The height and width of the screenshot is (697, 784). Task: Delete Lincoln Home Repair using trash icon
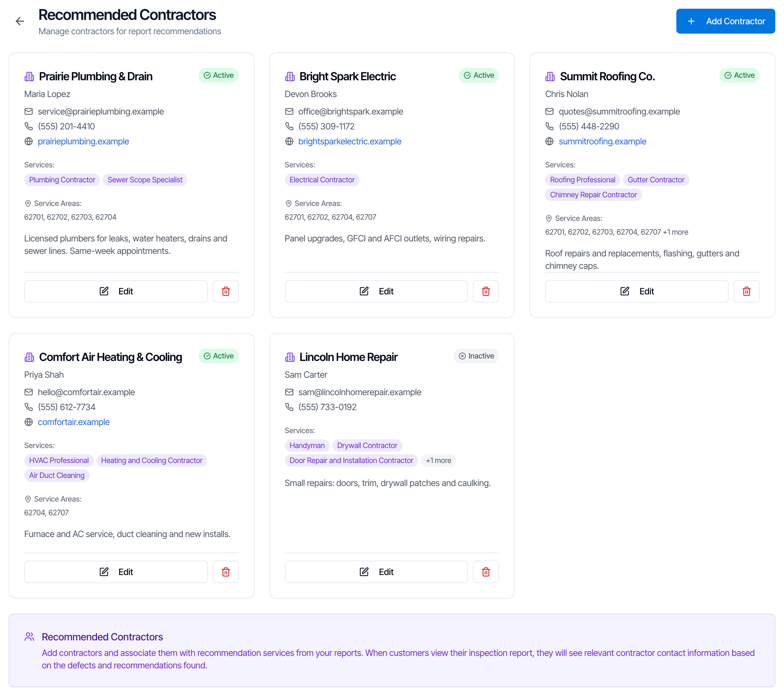(x=486, y=572)
